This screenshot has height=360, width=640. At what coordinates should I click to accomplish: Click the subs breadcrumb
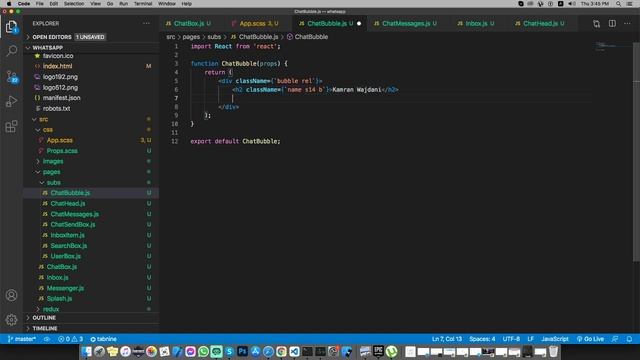214,37
